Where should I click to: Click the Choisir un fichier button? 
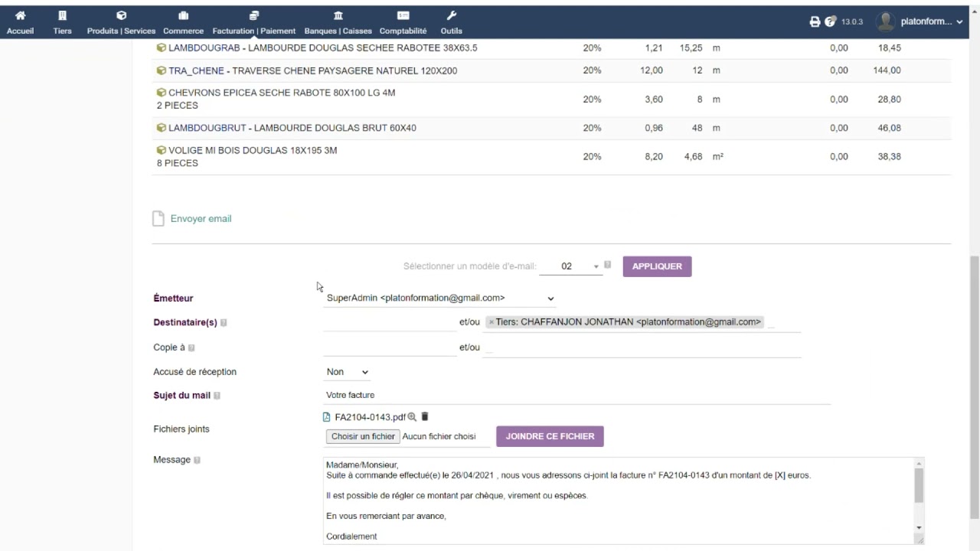tap(363, 436)
